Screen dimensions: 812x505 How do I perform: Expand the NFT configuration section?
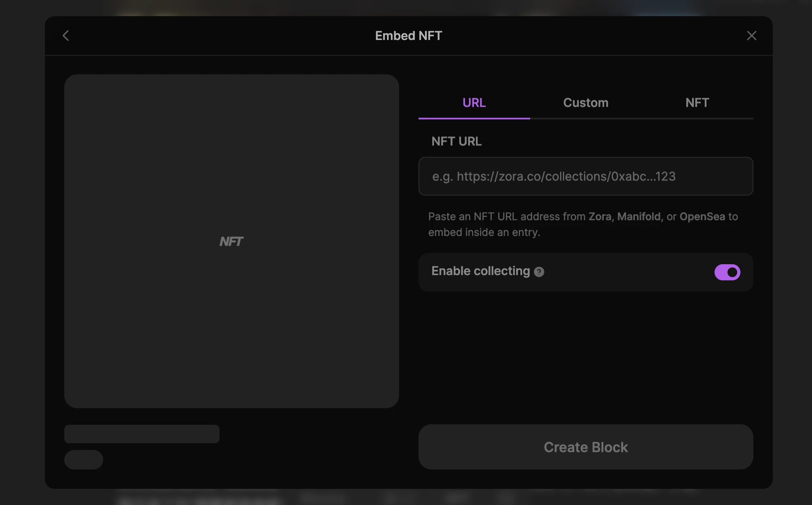coord(697,102)
